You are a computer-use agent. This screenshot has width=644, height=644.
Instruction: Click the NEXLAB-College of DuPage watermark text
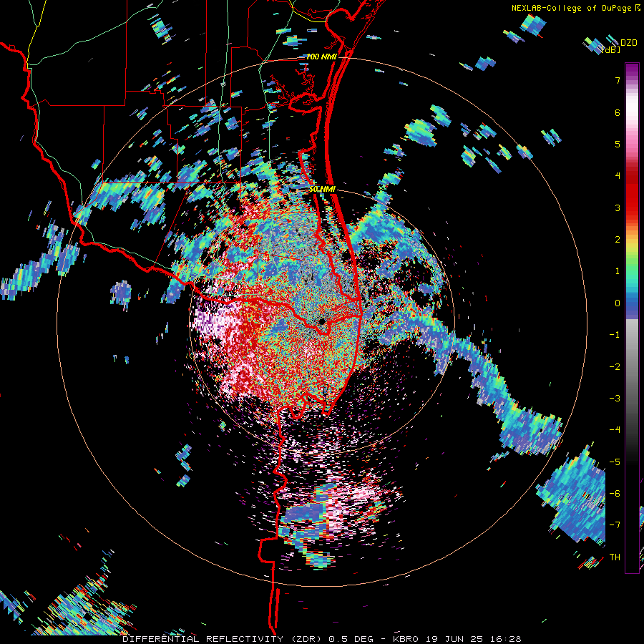point(572,8)
